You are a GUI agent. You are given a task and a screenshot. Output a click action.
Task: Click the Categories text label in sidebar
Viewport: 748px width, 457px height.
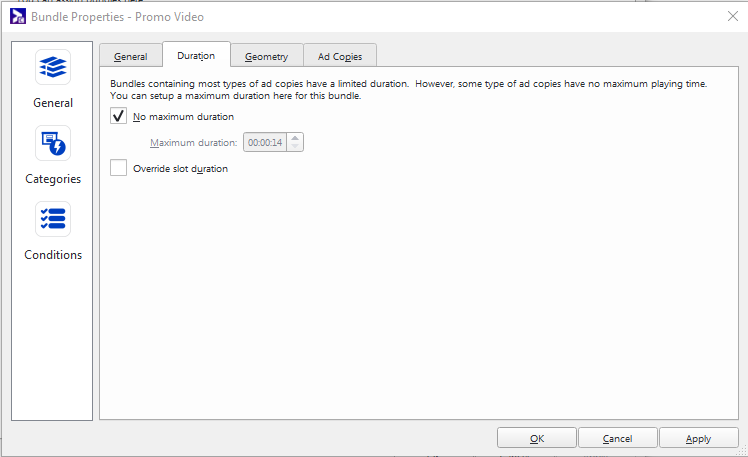(53, 179)
